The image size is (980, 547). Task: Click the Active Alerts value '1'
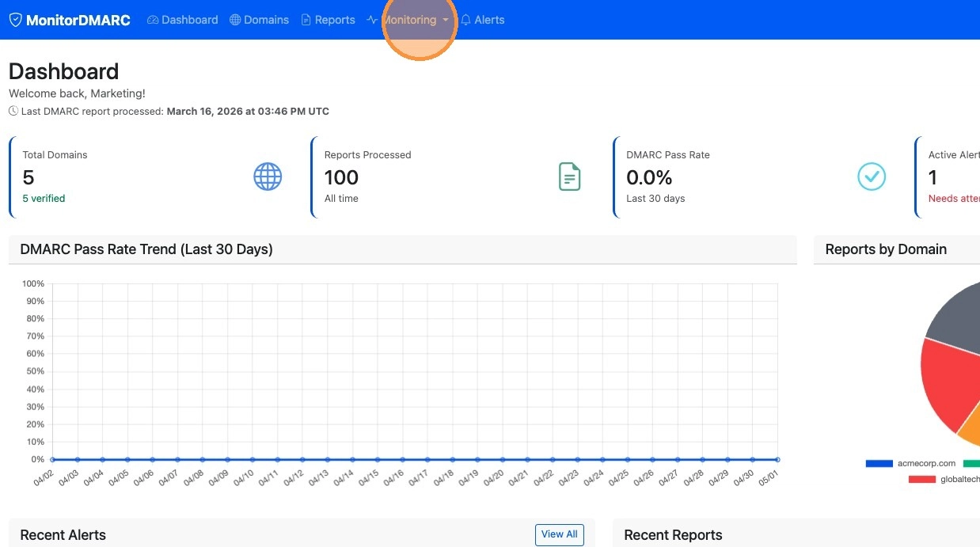coord(933,177)
